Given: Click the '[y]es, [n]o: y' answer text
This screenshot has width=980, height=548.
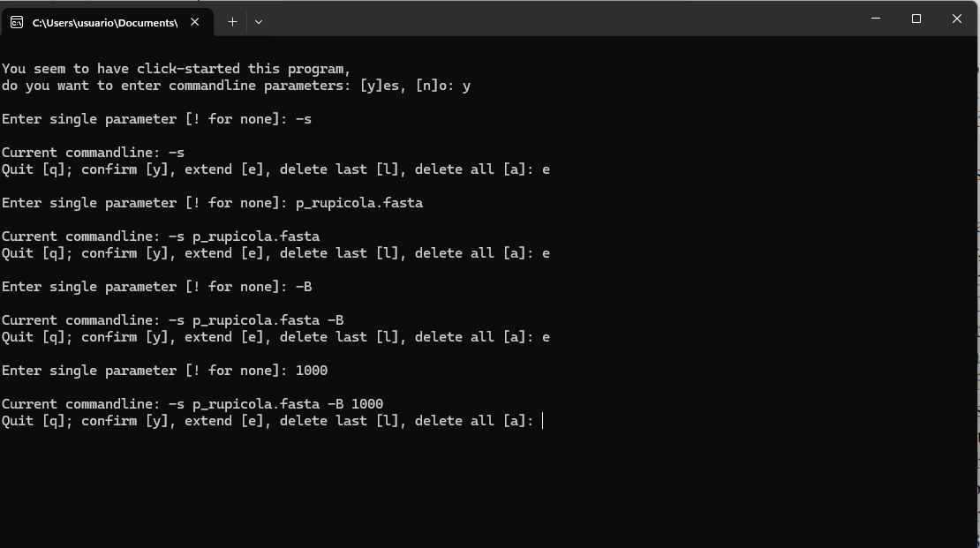Looking at the screenshot, I should pyautogui.click(x=415, y=86).
